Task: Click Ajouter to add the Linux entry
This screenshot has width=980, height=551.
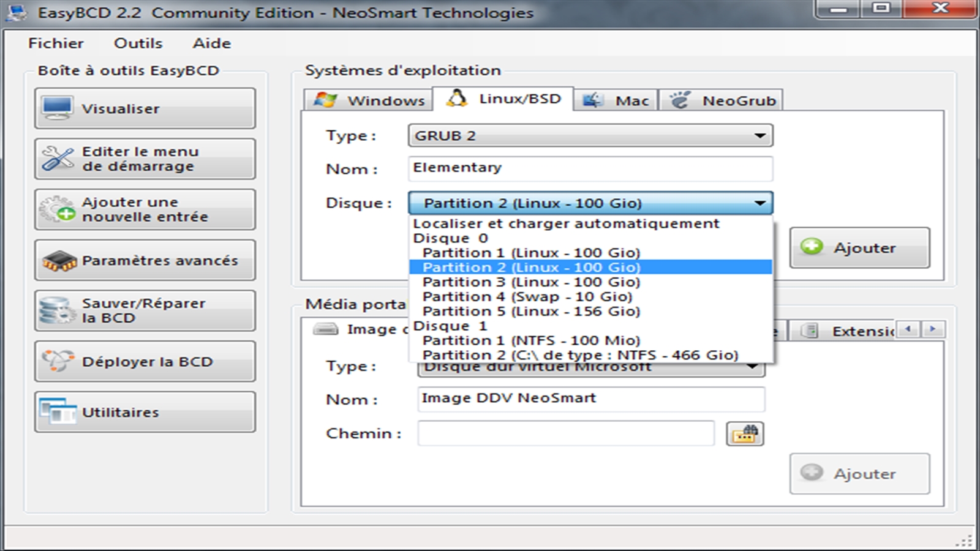Action: tap(860, 247)
